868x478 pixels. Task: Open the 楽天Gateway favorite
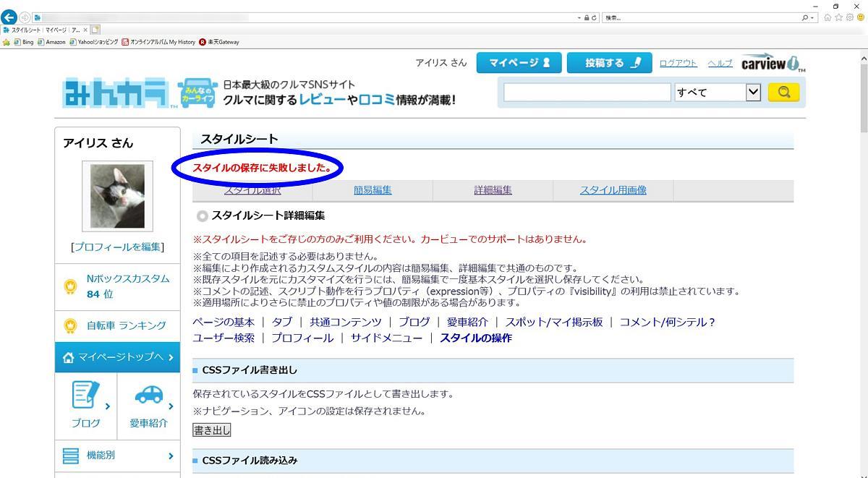[218, 42]
